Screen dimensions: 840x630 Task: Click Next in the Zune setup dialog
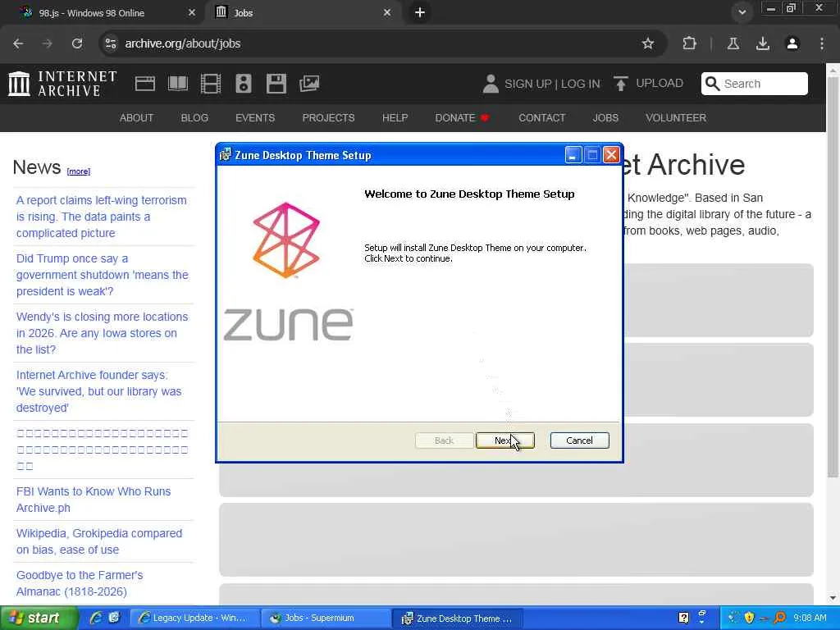click(x=504, y=441)
